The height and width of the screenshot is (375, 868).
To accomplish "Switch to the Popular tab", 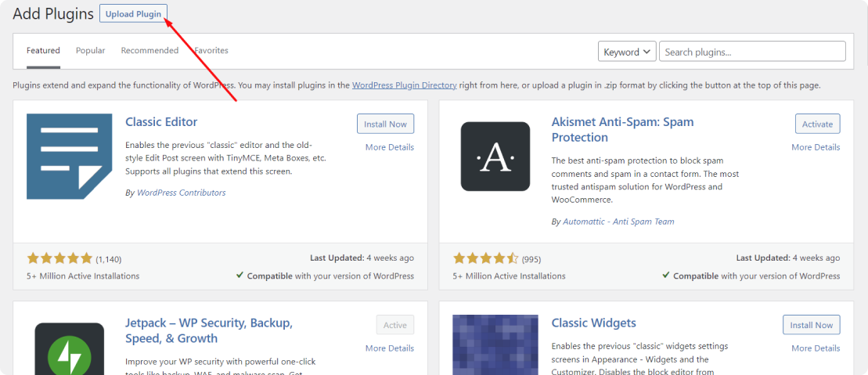I will click(x=90, y=50).
